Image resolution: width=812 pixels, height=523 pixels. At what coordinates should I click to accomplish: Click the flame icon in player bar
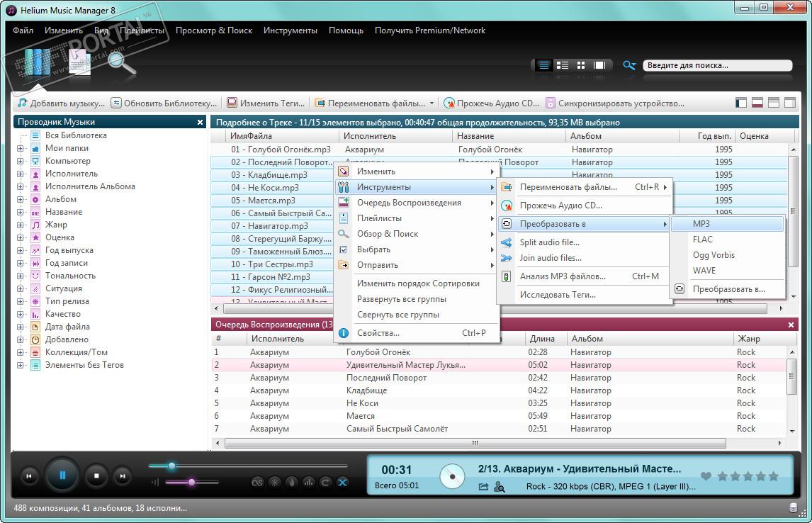(291, 482)
